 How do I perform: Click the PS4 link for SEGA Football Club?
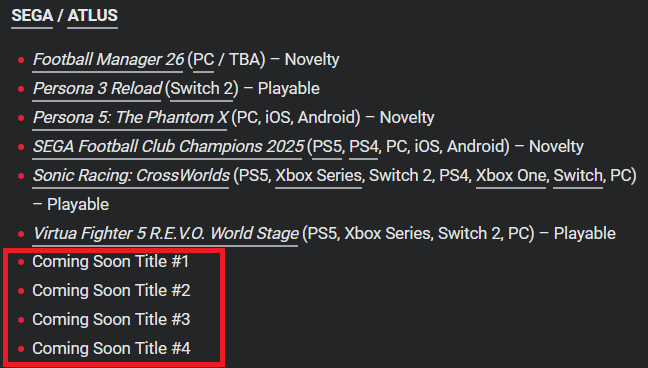point(364,146)
